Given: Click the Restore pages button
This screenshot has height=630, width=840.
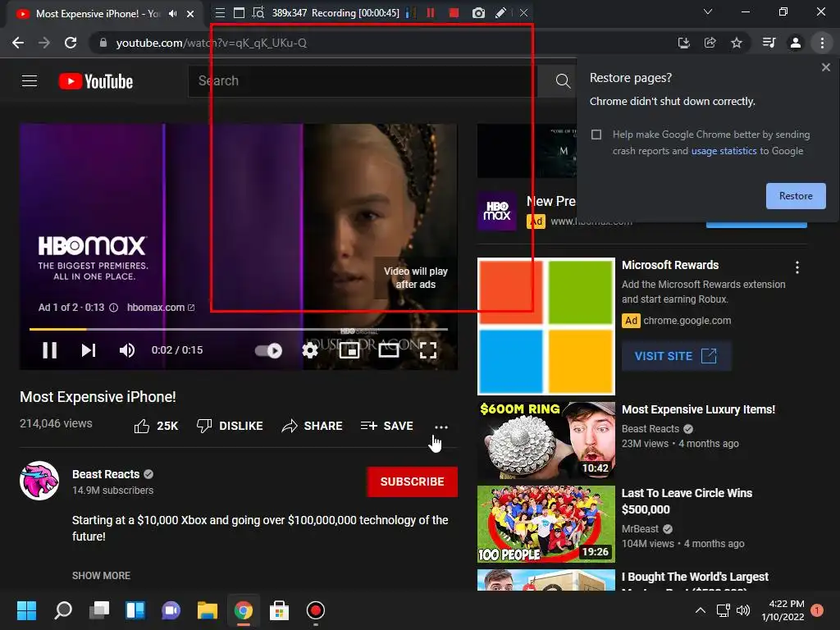Looking at the screenshot, I should [796, 196].
